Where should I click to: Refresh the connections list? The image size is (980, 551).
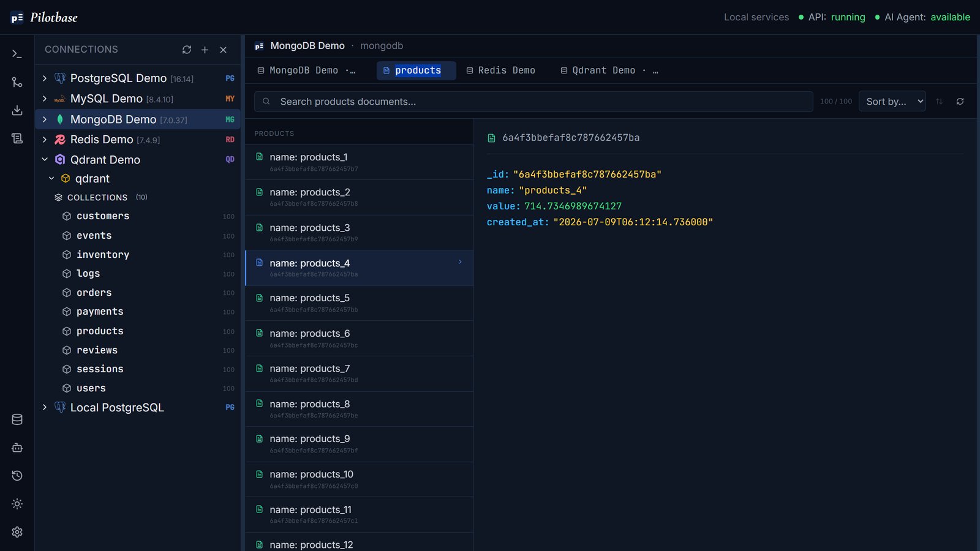[187, 50]
